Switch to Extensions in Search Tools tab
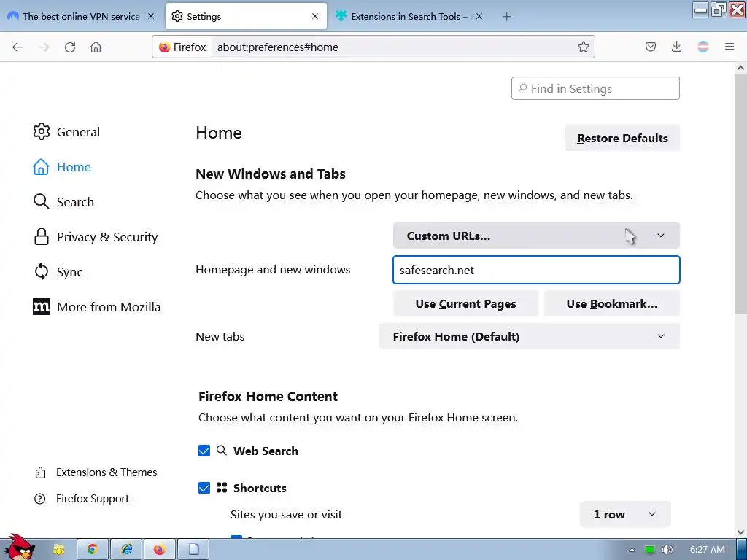This screenshot has height=560, width=747. coord(410,16)
